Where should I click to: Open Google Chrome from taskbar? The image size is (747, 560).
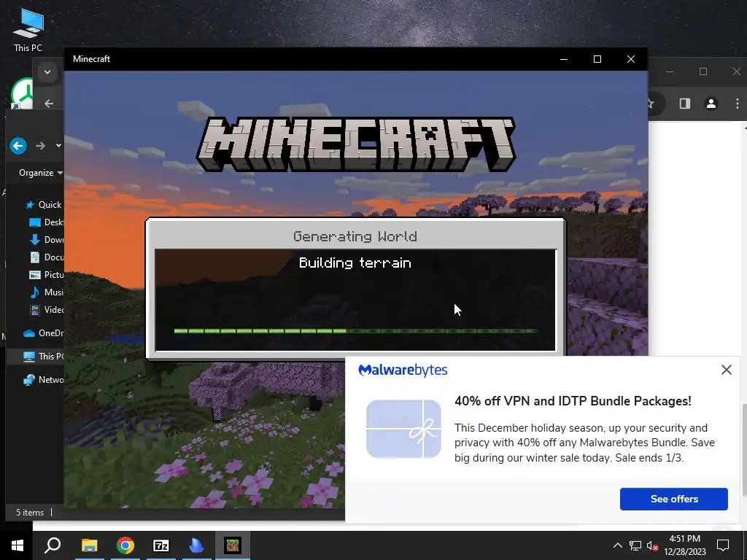point(125,545)
